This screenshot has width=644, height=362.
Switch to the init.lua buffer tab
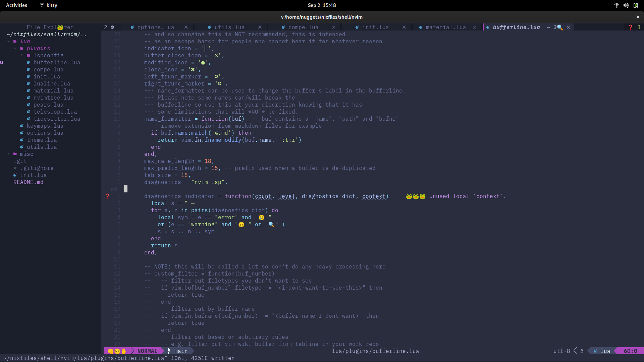[x=375, y=27]
